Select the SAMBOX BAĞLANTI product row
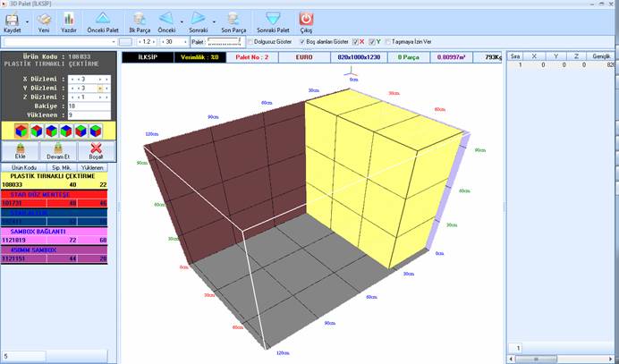Viewport: 619px width, 364px height. 56,236
